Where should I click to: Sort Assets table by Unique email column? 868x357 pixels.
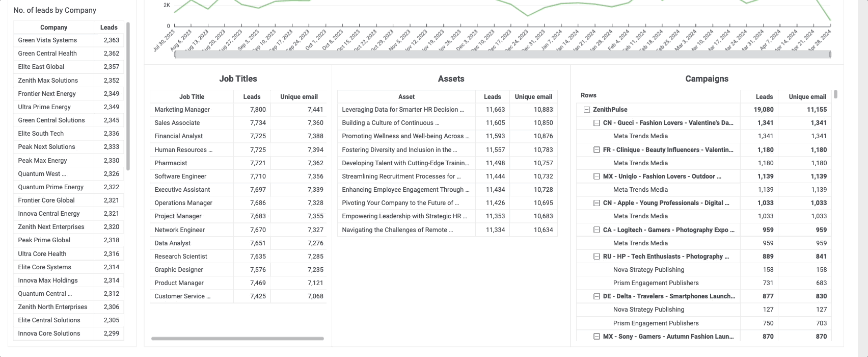533,97
